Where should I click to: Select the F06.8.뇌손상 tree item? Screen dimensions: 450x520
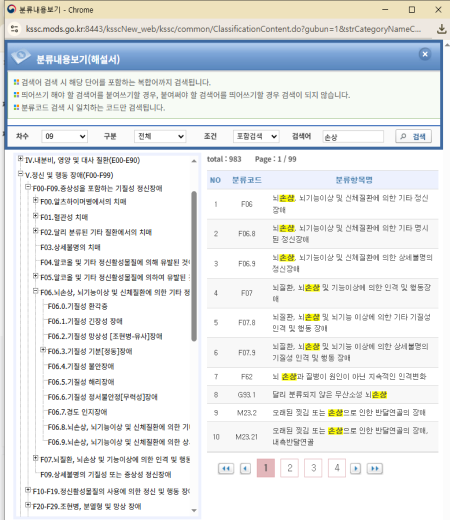click(119, 427)
